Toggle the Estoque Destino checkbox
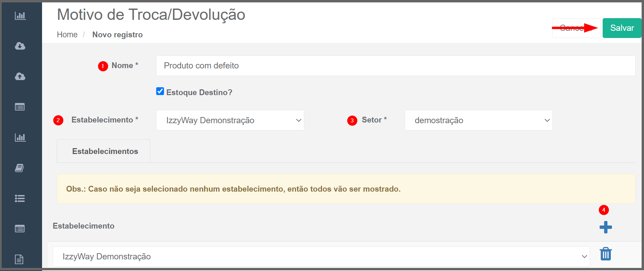The image size is (644, 271). click(160, 91)
